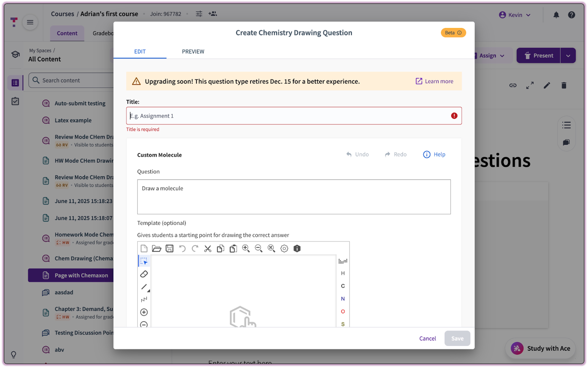
Task: Choose Carbon atom C
Action: (343, 286)
